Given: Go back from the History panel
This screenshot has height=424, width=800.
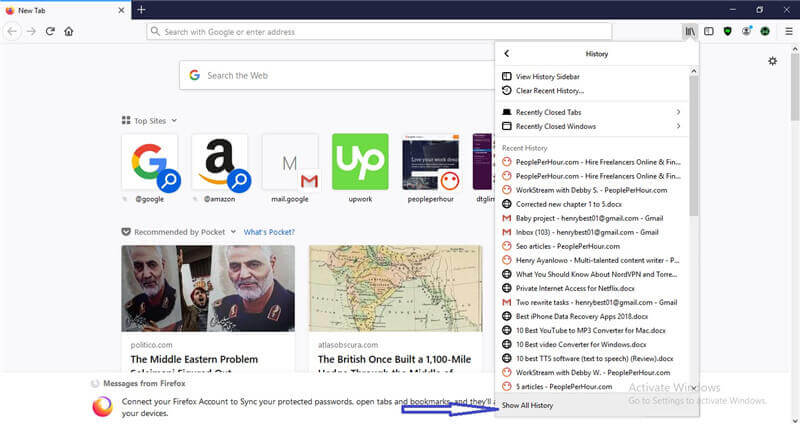Looking at the screenshot, I should pos(507,54).
